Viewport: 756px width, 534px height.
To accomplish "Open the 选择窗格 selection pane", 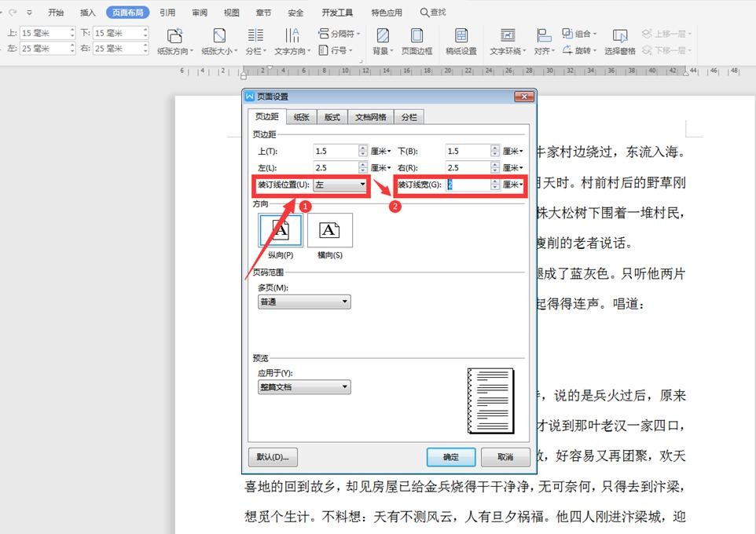I will (620, 36).
